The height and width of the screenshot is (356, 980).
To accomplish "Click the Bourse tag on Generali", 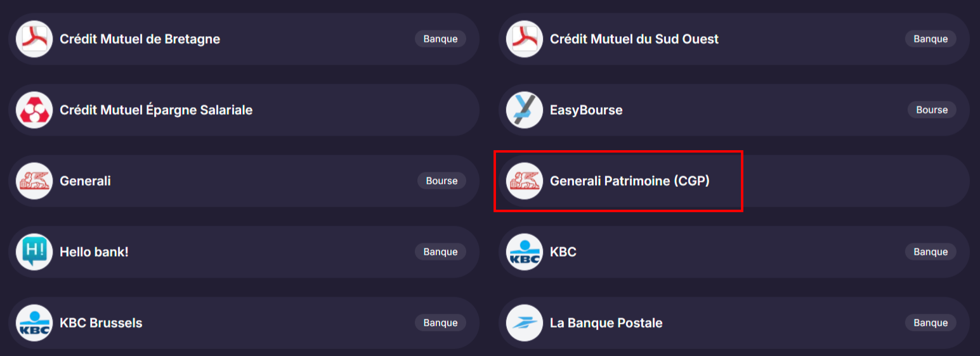I will (441, 181).
